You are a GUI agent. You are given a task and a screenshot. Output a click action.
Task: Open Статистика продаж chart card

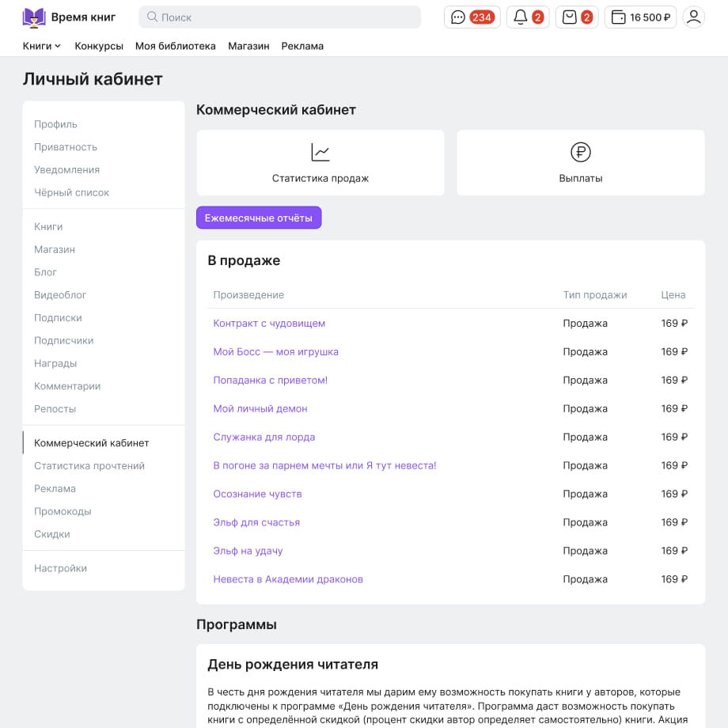coord(320,162)
